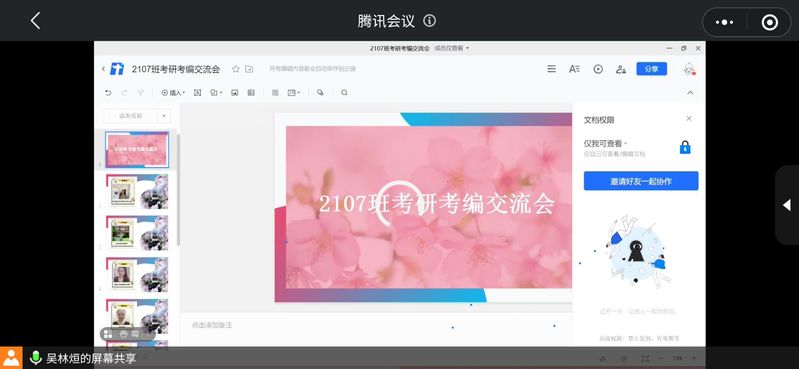Tap the circular target icon in the top-right capsule

click(769, 22)
